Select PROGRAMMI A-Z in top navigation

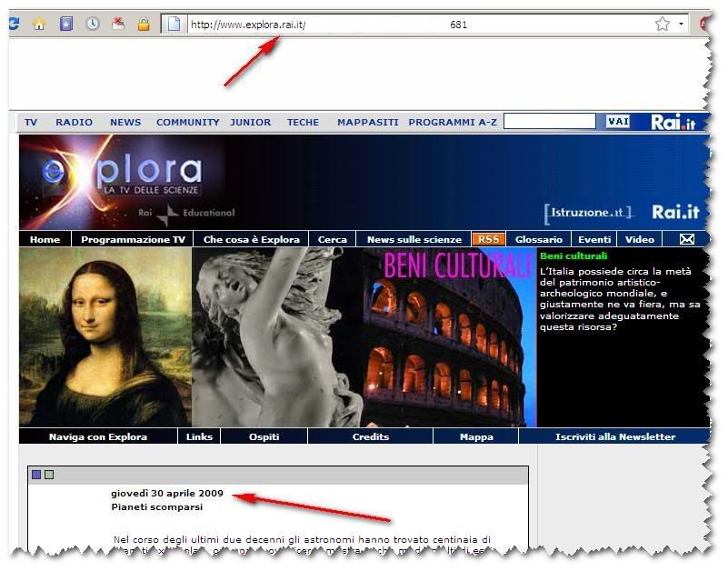tap(453, 122)
